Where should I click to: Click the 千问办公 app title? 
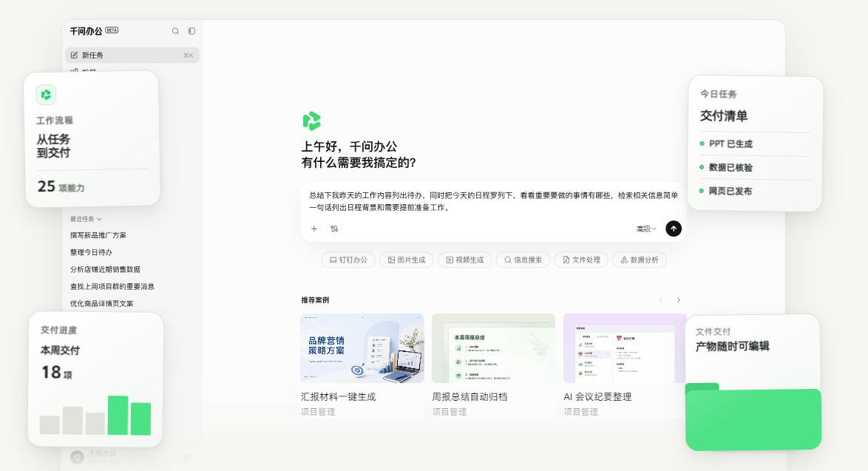pos(86,31)
